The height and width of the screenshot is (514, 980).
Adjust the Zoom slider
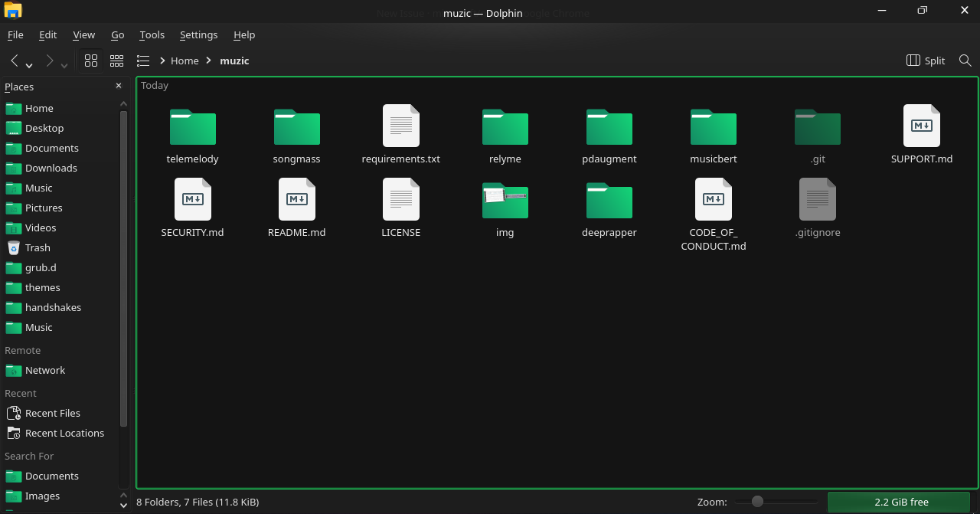[x=757, y=502]
